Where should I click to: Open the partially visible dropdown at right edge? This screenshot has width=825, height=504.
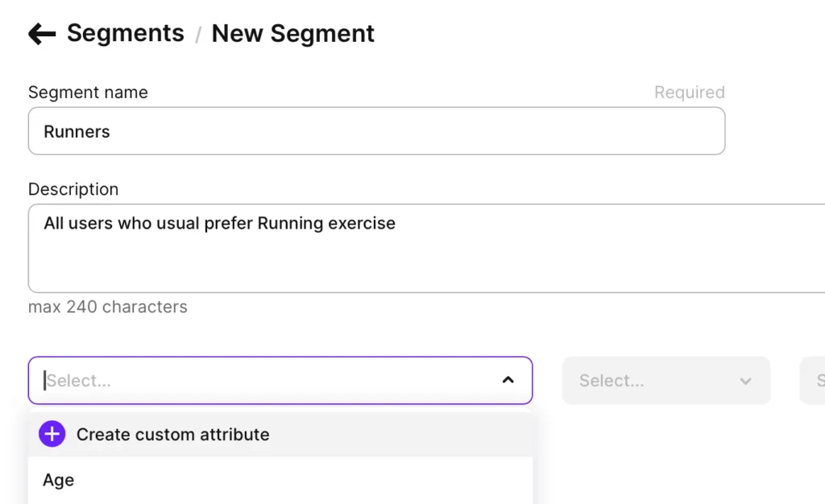[x=814, y=381]
